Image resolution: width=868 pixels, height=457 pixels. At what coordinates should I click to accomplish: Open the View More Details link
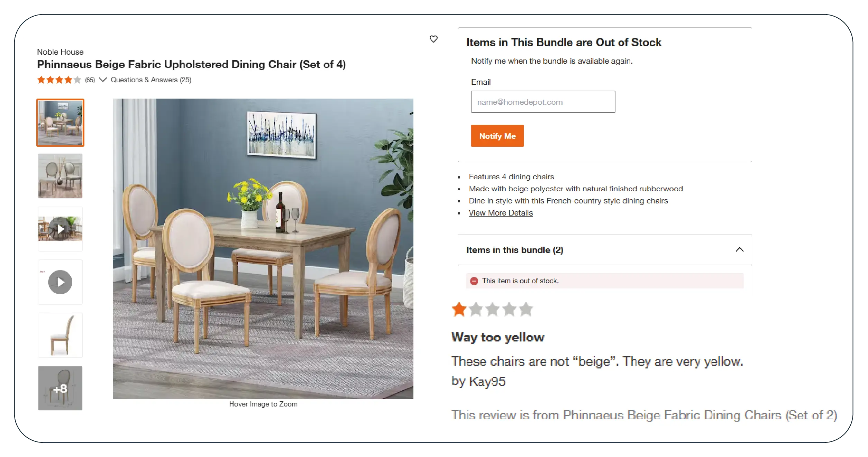(500, 213)
